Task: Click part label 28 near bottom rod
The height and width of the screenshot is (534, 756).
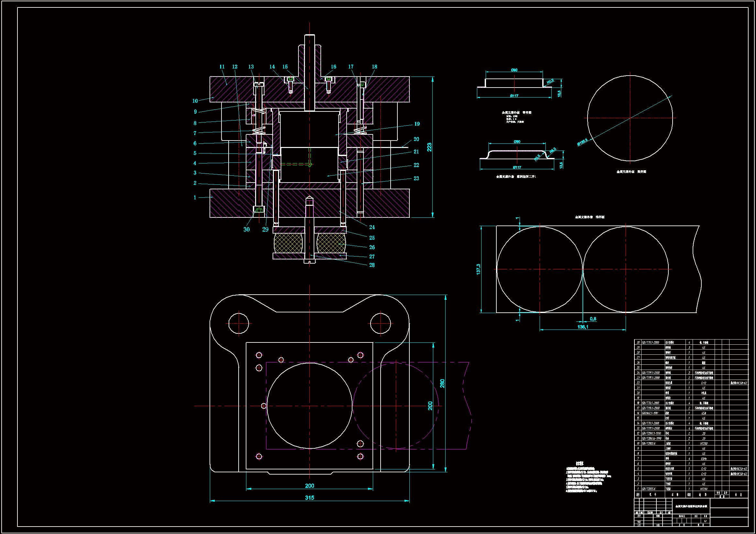Action: 372,265
